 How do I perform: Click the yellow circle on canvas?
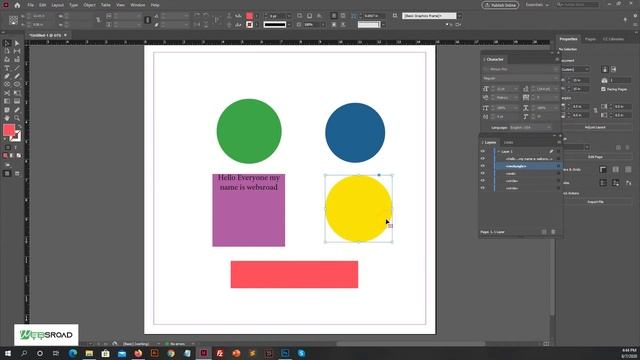[358, 209]
